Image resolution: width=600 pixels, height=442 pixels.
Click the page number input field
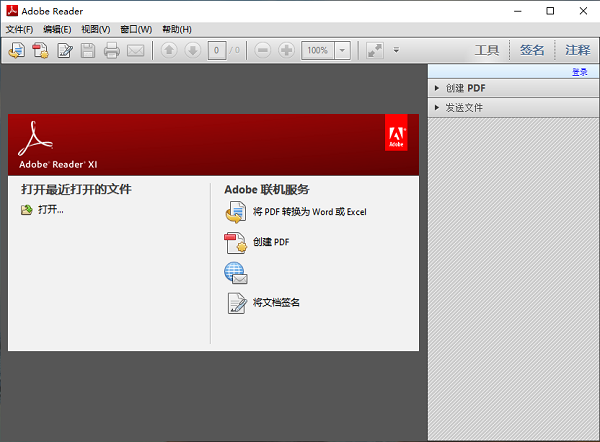click(216, 50)
